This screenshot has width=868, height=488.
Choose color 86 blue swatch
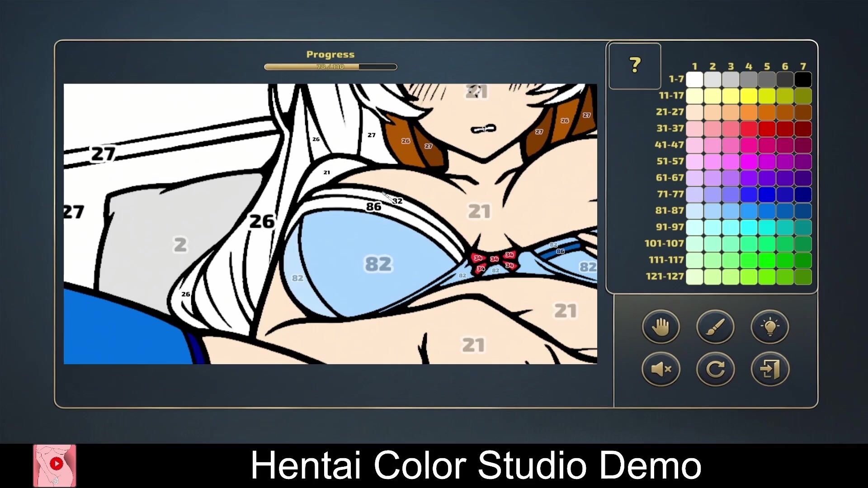(785, 211)
